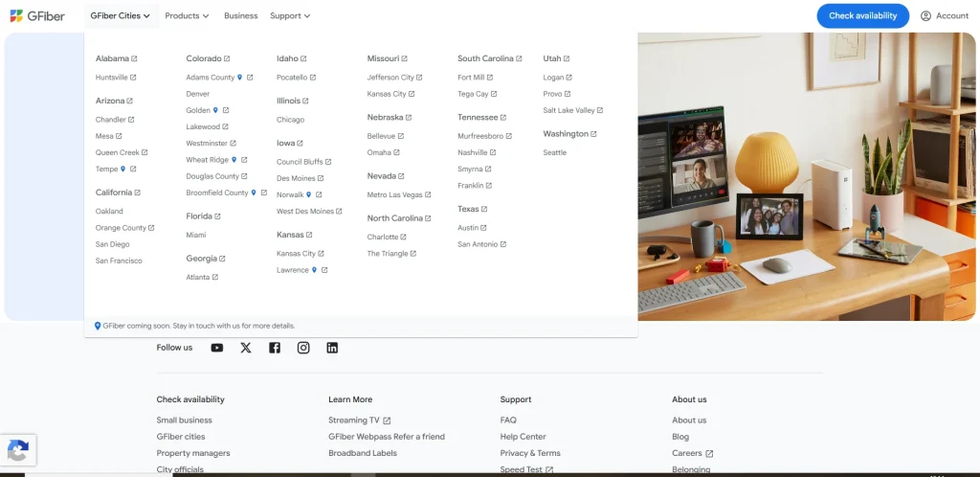Open the Facebook social icon
The height and width of the screenshot is (477, 980).
tap(275, 348)
